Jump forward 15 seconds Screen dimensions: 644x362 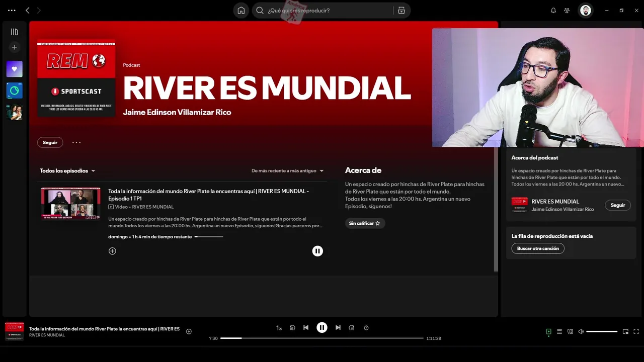pos(352,328)
